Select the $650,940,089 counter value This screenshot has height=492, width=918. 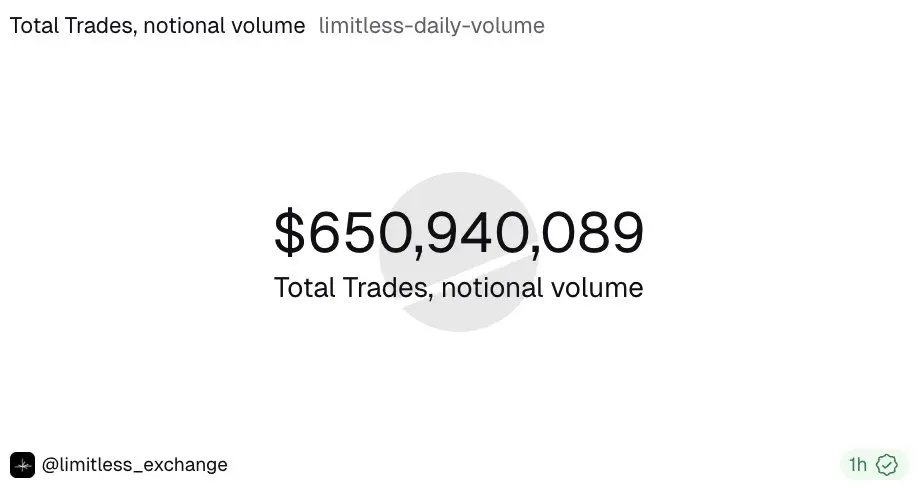click(459, 233)
